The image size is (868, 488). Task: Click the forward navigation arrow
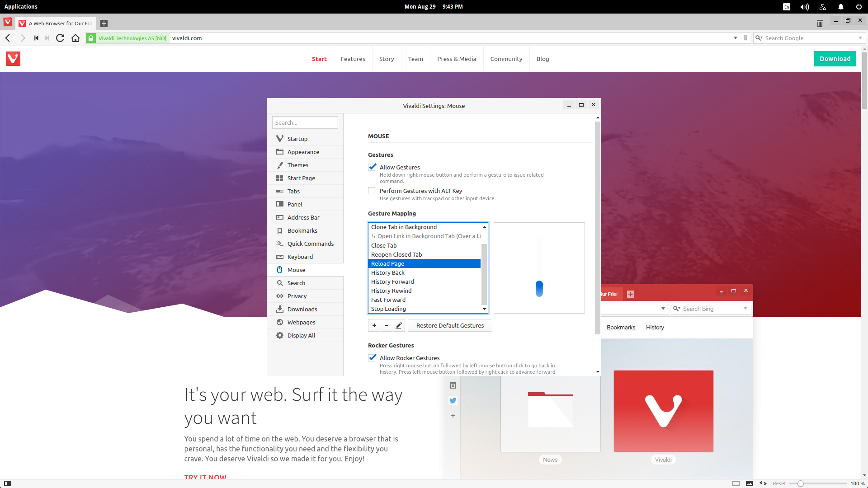pyautogui.click(x=23, y=38)
